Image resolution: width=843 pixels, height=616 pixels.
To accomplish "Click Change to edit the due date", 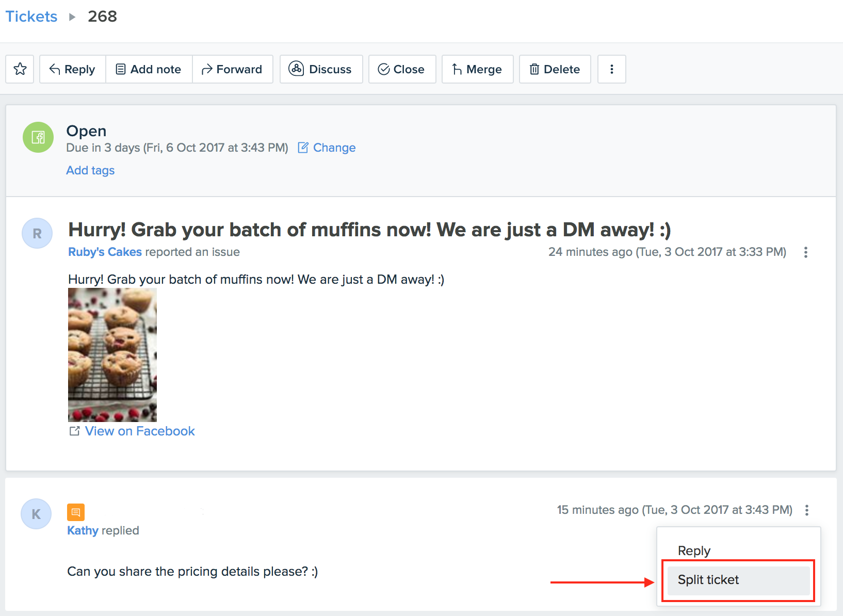I will pyautogui.click(x=334, y=148).
